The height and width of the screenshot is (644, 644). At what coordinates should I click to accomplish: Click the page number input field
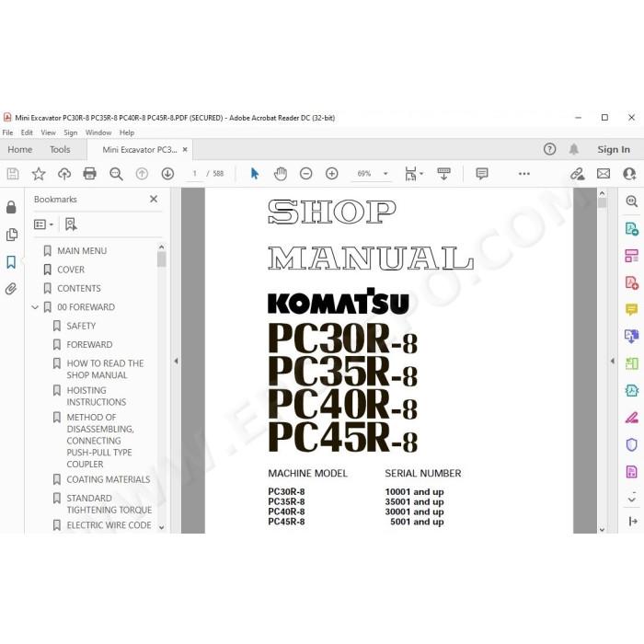[x=195, y=174]
